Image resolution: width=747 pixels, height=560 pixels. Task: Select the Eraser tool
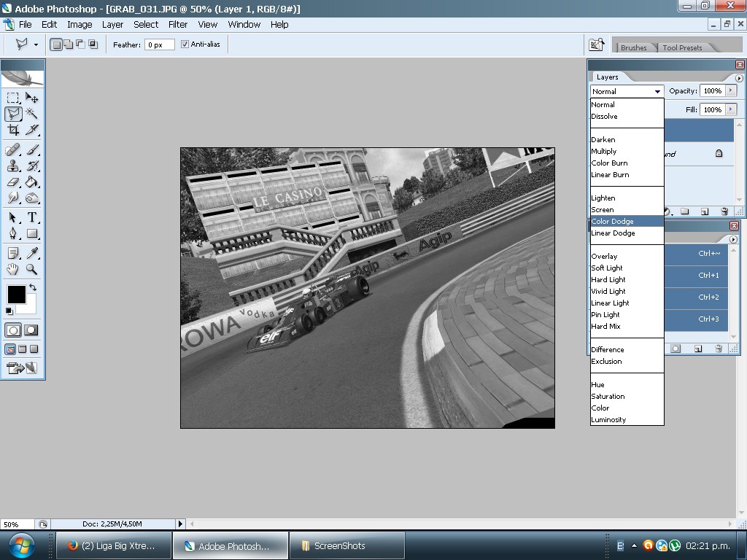pyautogui.click(x=13, y=182)
